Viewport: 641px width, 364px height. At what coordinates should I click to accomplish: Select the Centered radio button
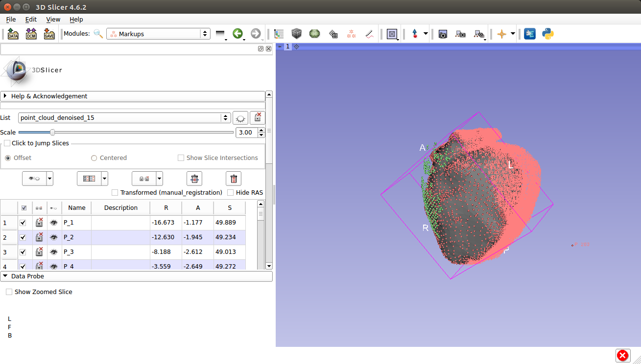[94, 158]
